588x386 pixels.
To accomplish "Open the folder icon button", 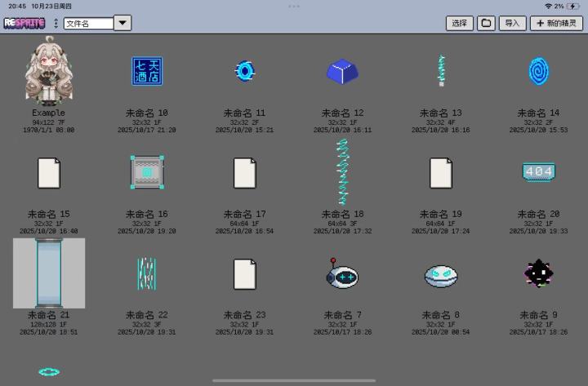I will coord(486,23).
